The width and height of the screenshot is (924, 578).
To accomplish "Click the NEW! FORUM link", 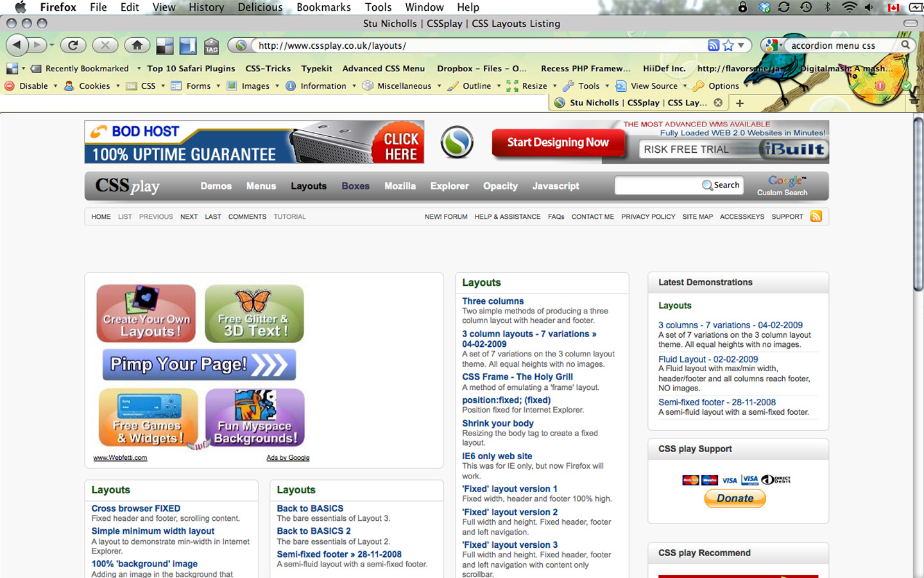I will (x=446, y=217).
